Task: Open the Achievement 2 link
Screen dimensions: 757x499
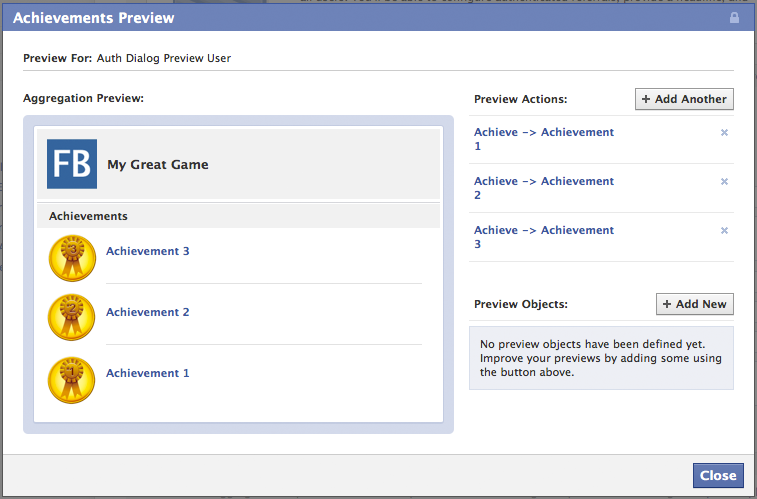Action: [x=147, y=312]
